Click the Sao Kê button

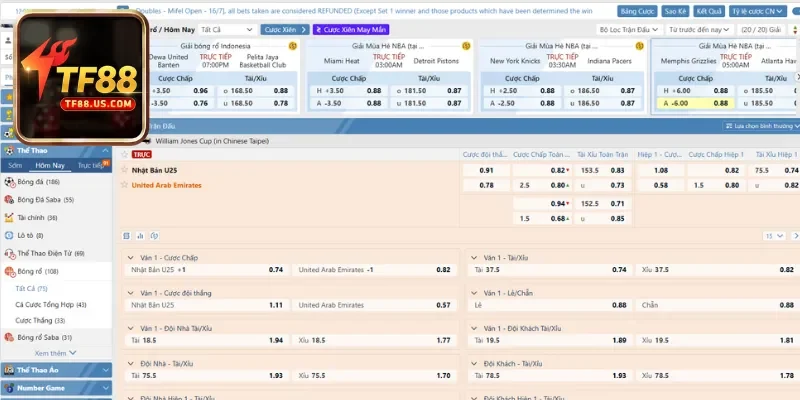click(676, 11)
